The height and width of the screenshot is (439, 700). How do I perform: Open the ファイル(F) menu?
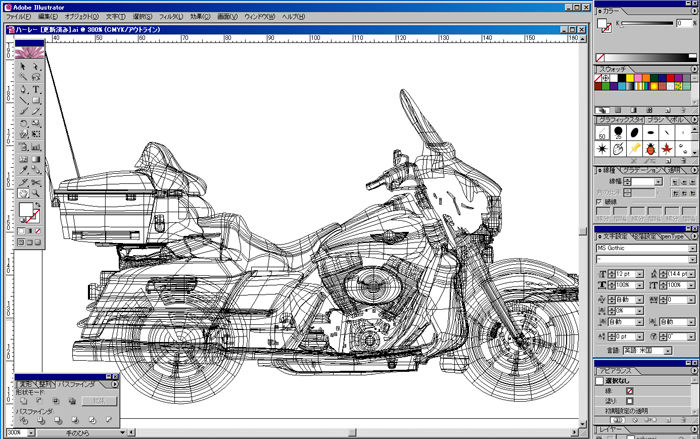pyautogui.click(x=18, y=17)
